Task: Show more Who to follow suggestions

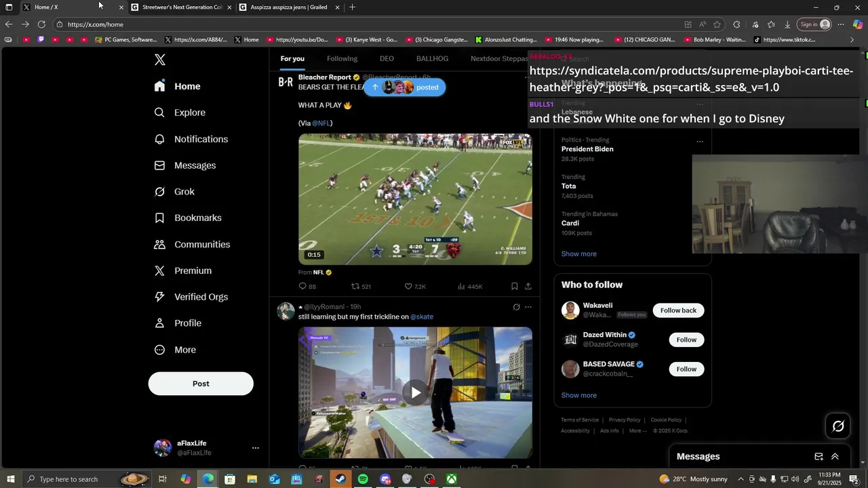Action: point(579,395)
